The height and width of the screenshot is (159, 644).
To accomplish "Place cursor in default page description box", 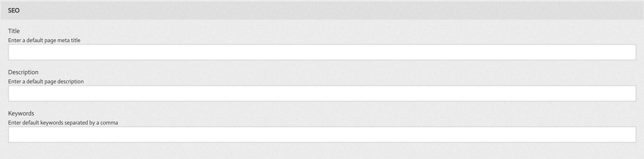I will coord(322,93).
